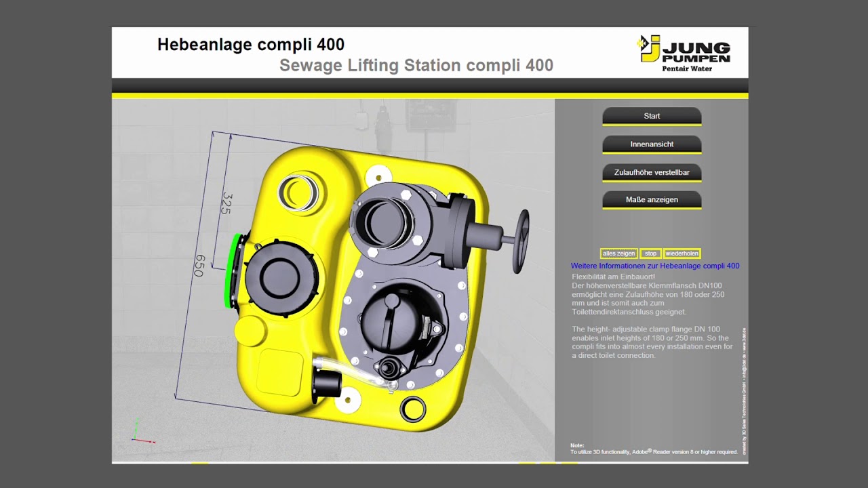This screenshot has height=488, width=868.
Task: Open the Innenansicht view
Action: pyautogui.click(x=652, y=144)
